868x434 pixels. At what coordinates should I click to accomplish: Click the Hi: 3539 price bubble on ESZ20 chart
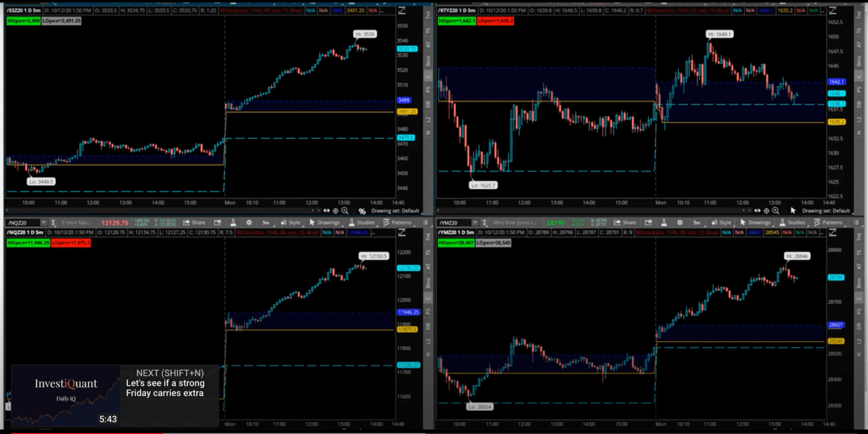[x=366, y=34]
